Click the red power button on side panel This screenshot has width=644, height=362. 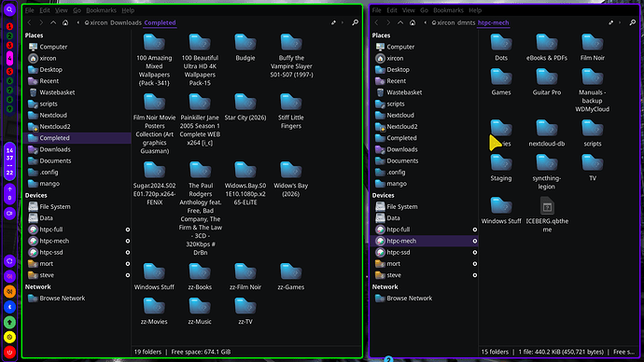[x=9, y=352]
